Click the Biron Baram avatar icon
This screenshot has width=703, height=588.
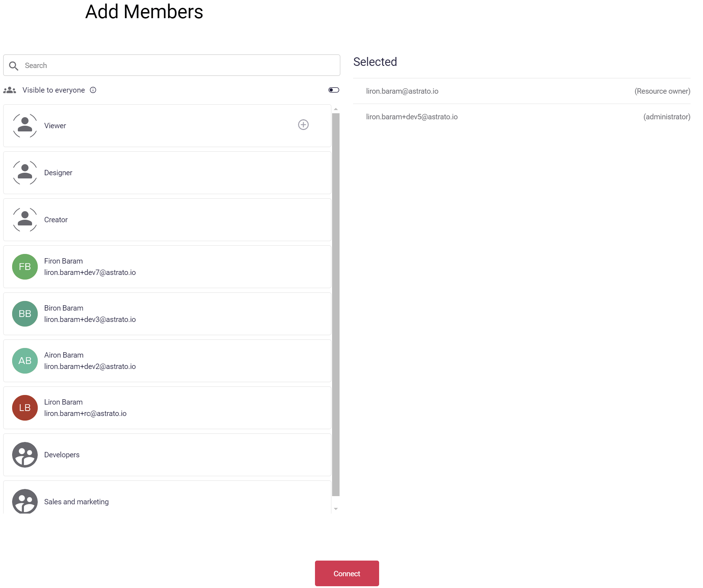point(25,314)
